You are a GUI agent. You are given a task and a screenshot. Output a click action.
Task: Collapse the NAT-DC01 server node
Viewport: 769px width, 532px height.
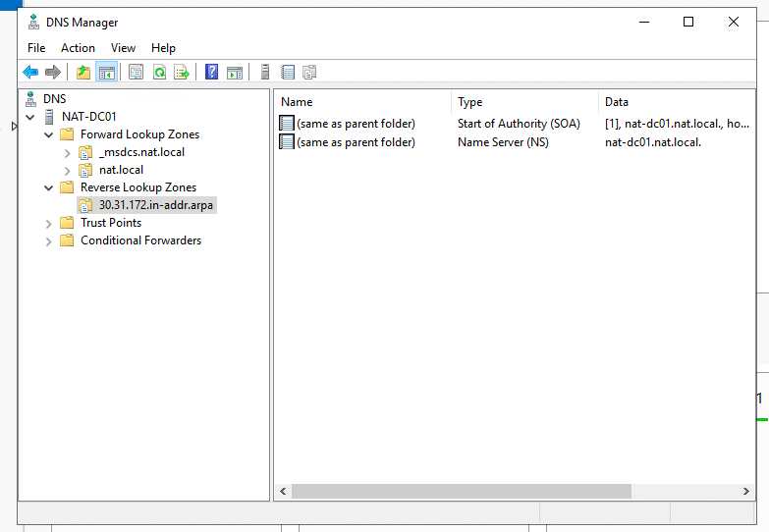click(x=29, y=117)
